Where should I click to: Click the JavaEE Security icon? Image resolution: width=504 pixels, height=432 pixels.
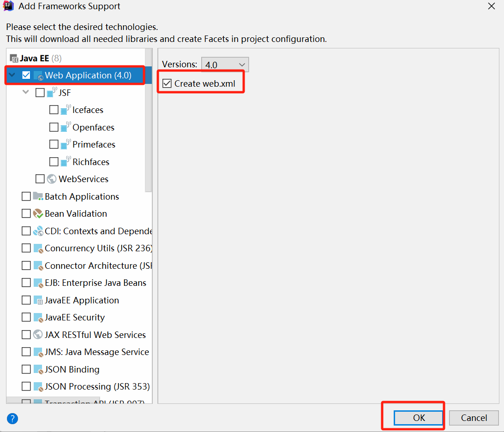(x=38, y=318)
